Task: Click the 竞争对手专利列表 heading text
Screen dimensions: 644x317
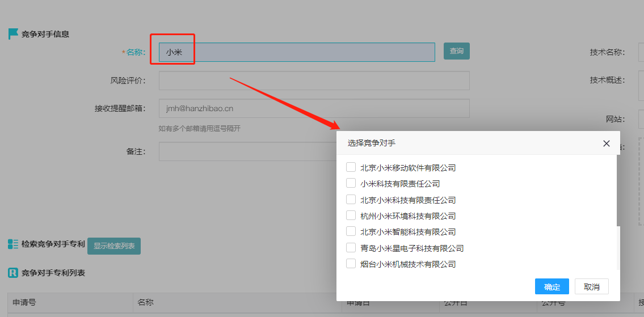Action: click(53, 273)
